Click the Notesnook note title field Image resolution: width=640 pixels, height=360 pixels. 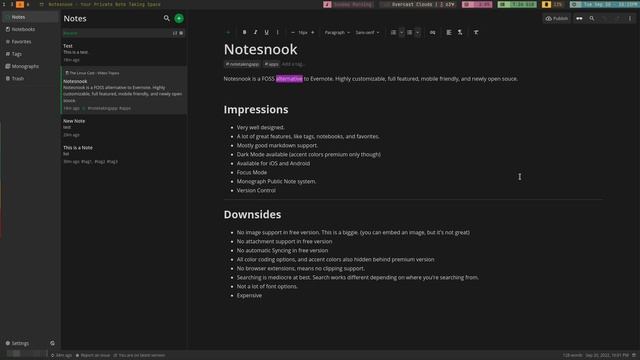[260, 49]
